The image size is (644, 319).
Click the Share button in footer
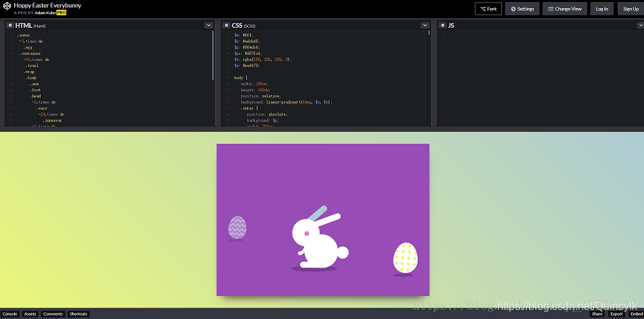(597, 314)
